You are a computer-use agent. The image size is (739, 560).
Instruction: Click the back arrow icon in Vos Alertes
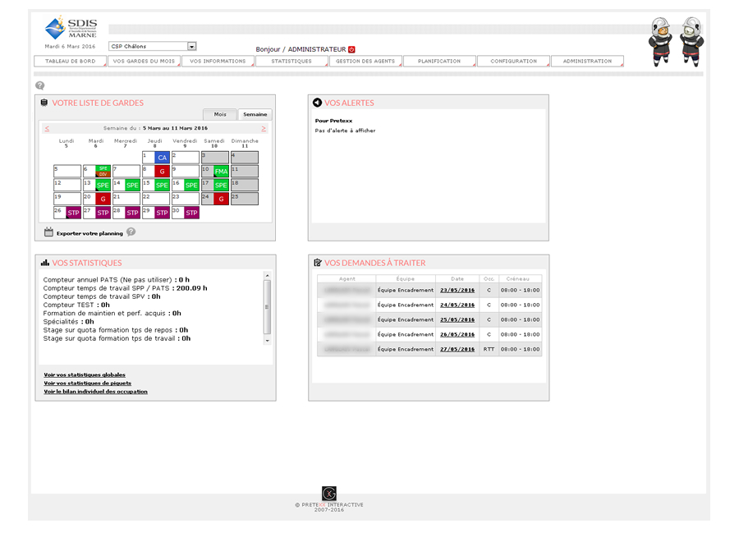(x=317, y=103)
